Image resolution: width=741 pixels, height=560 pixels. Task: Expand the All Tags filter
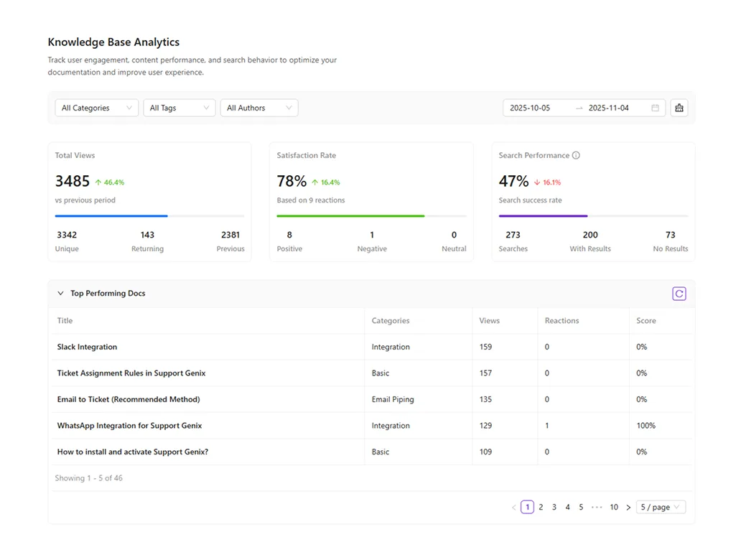(179, 108)
